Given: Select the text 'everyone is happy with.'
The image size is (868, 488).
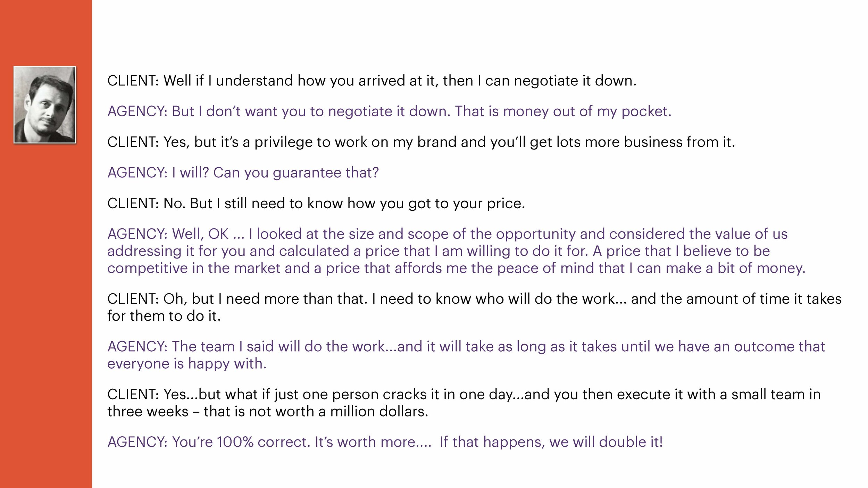Looking at the screenshot, I should click(x=187, y=364).
